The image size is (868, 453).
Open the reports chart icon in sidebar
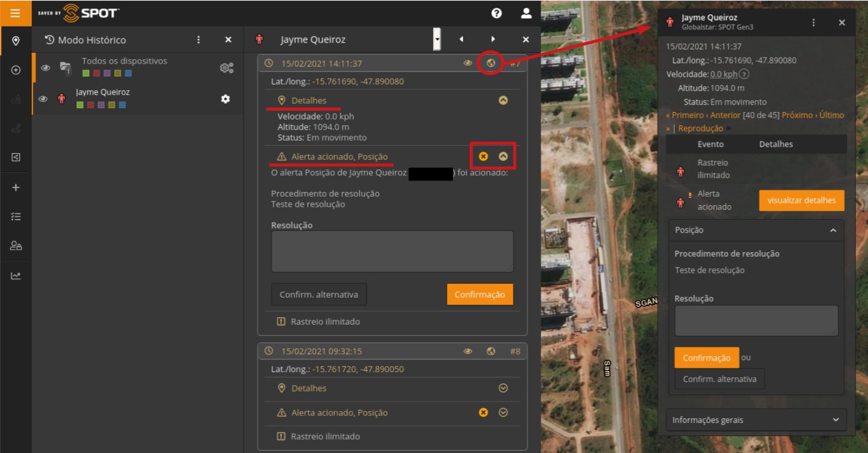click(x=16, y=276)
